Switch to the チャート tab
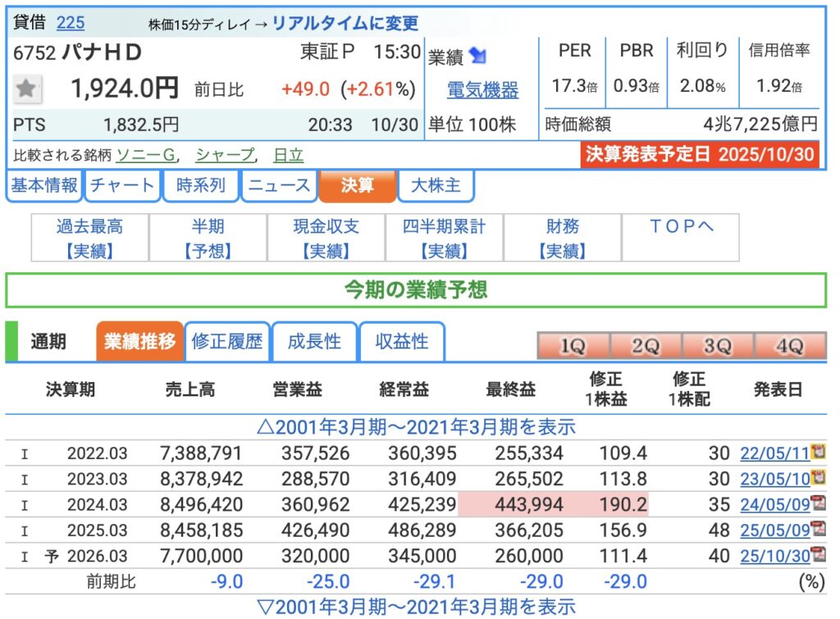 122,185
